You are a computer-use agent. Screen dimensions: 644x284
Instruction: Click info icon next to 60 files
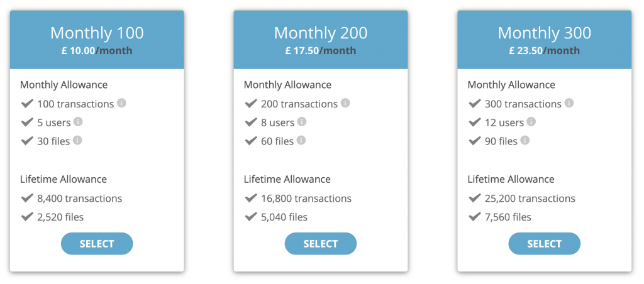click(301, 140)
